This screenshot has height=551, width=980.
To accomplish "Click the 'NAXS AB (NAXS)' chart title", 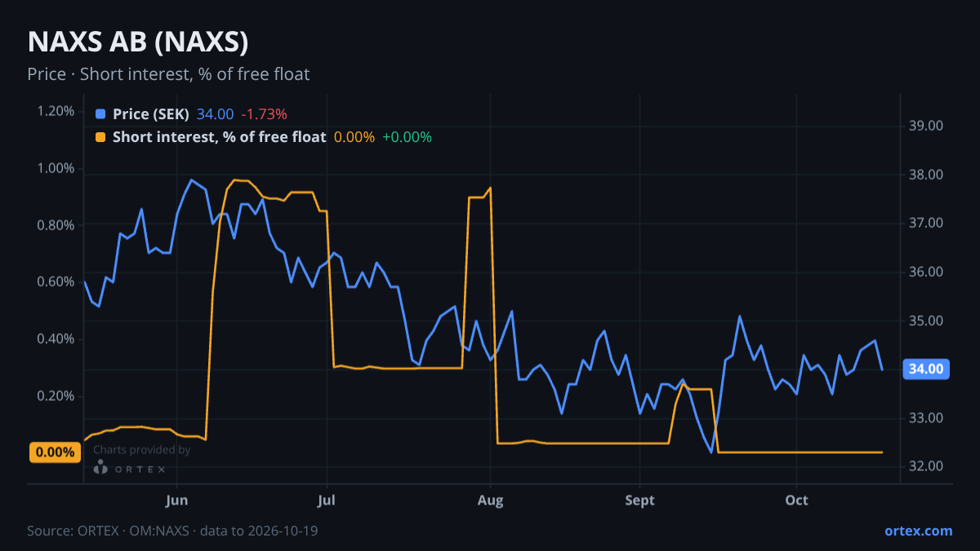I will 138,42.
